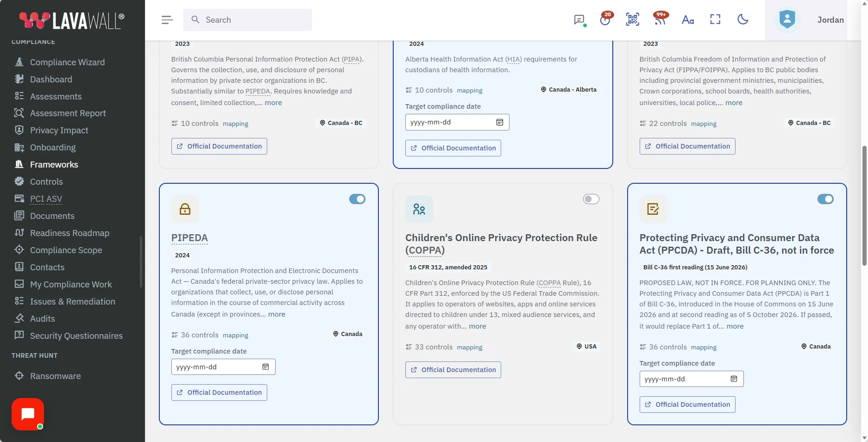Screen dimensions: 868x442
Task: Open Official Documentation for PIPEDA
Action: coord(219,392)
